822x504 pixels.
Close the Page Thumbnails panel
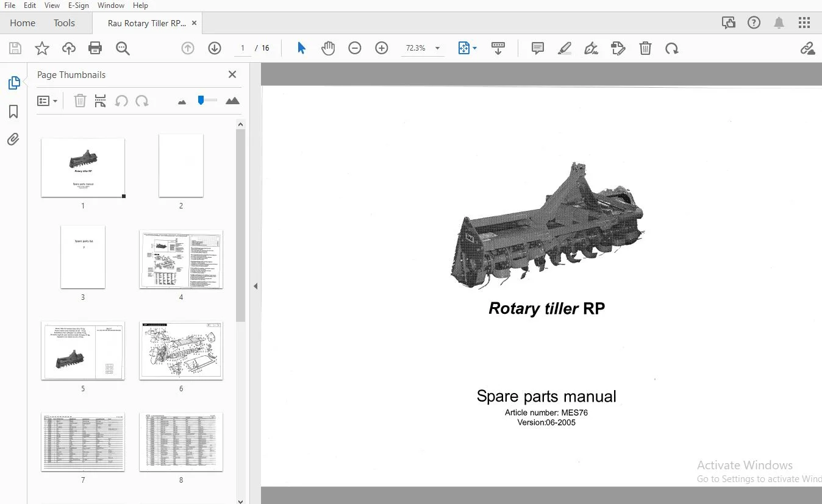pyautogui.click(x=232, y=74)
